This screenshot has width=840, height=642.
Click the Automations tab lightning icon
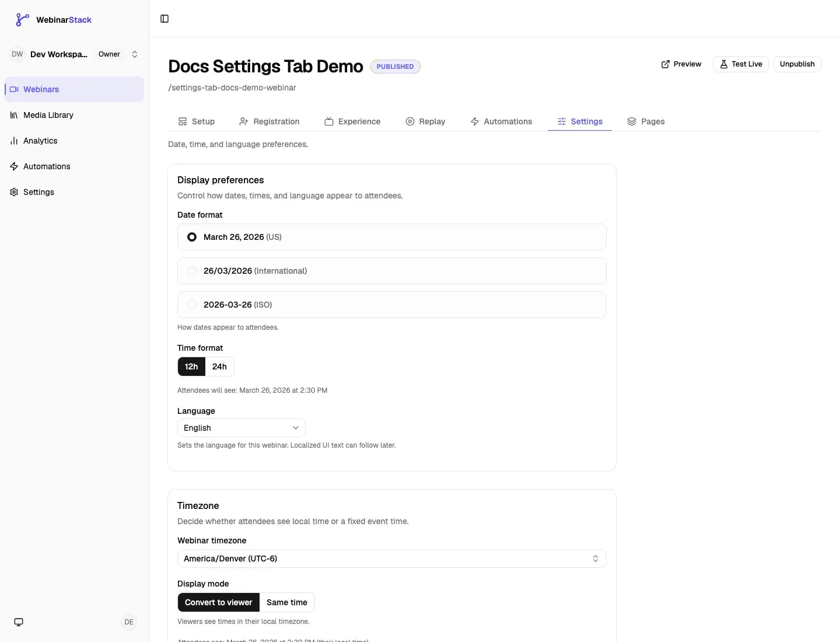475,121
